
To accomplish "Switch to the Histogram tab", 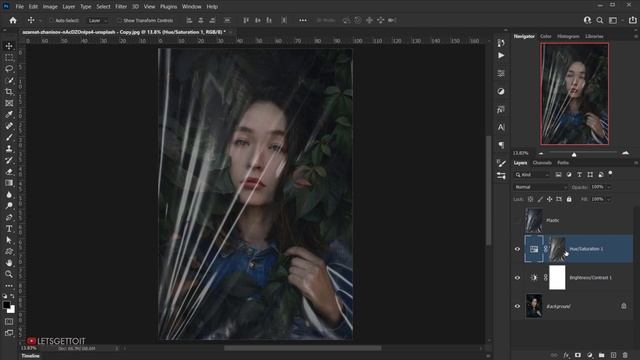I will click(568, 36).
